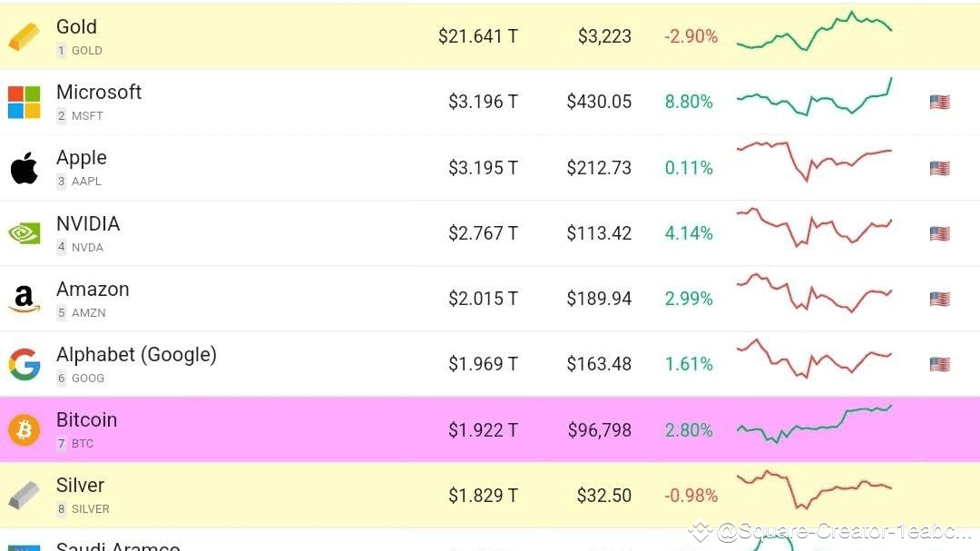Click Bitcoin's price trend sparkline

click(814, 423)
